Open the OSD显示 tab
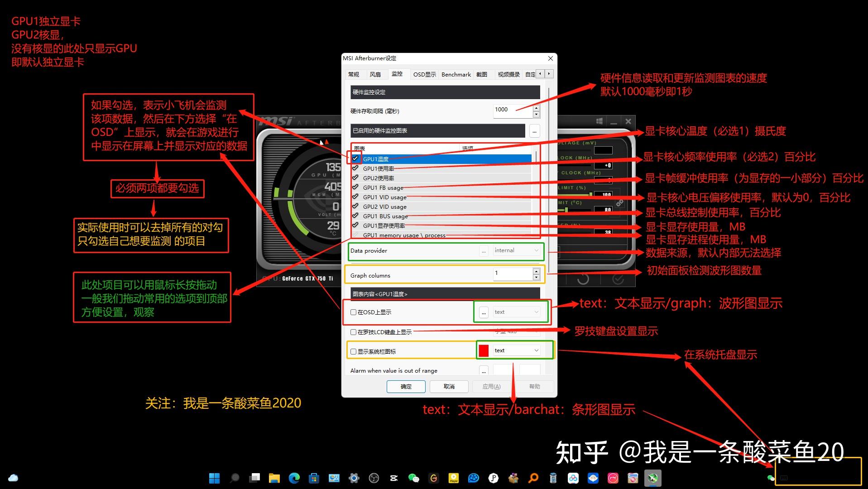The height and width of the screenshot is (489, 868). [425, 74]
